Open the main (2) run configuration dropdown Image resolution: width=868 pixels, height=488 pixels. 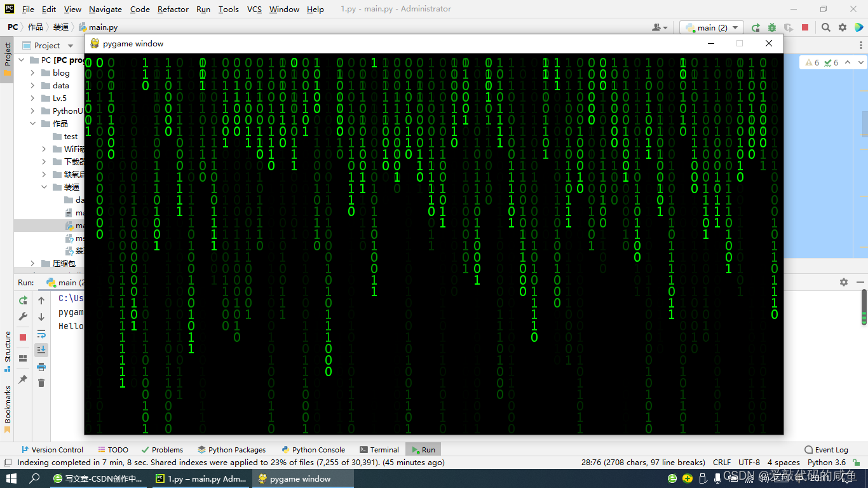pos(712,27)
